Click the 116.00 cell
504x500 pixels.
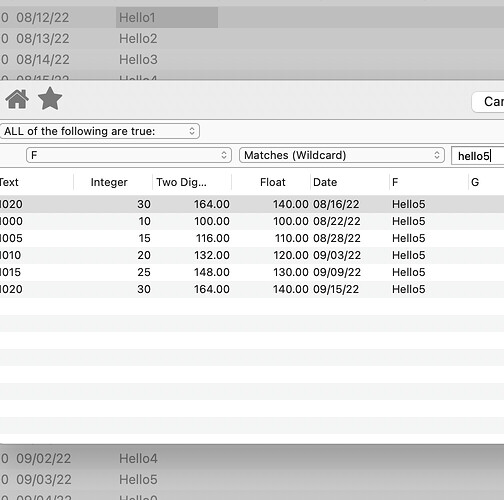[x=213, y=238]
